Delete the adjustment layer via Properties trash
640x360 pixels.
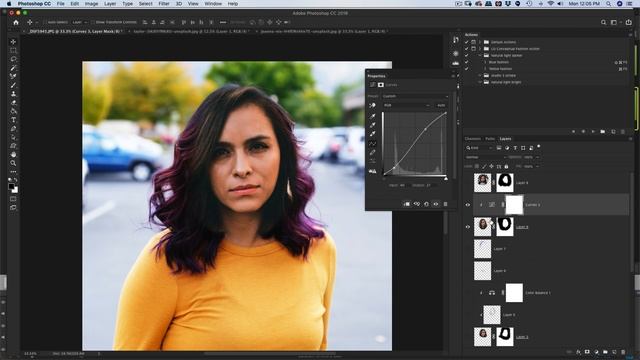point(445,204)
